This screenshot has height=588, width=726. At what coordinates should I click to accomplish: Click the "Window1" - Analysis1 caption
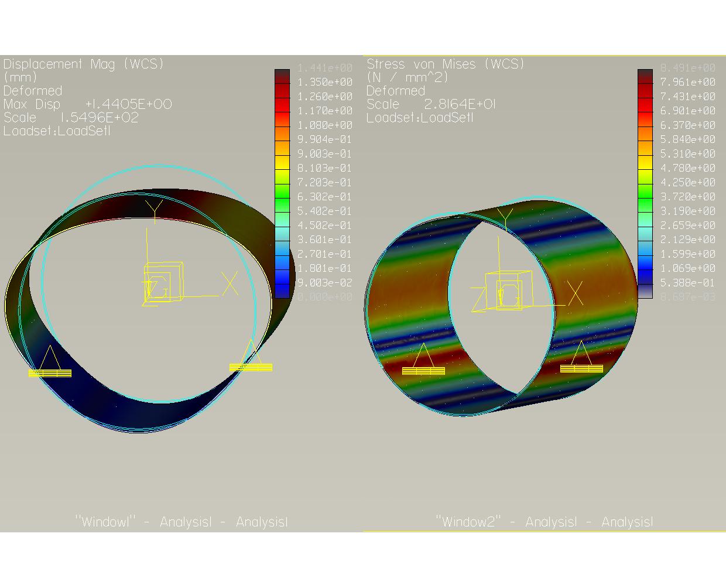(181, 522)
